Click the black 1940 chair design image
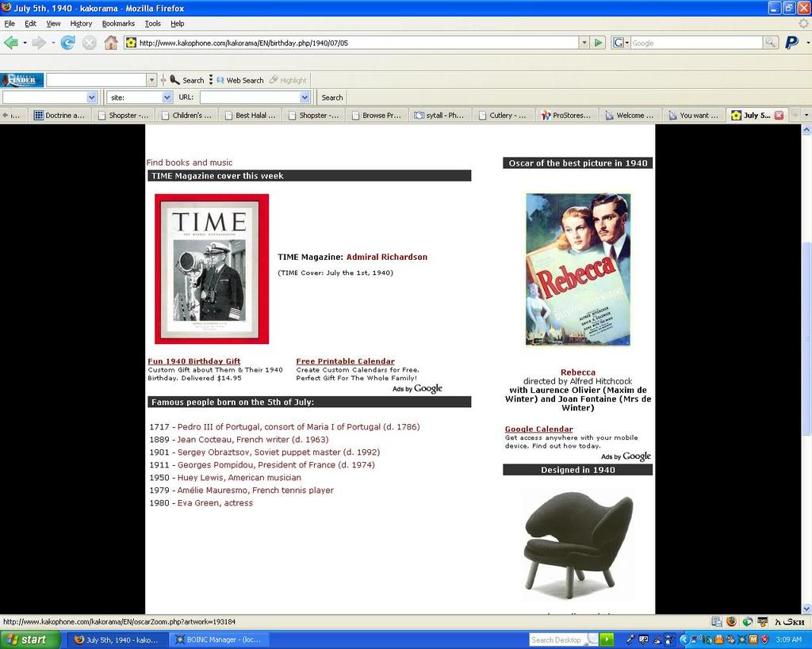The image size is (812, 649). pos(578,546)
